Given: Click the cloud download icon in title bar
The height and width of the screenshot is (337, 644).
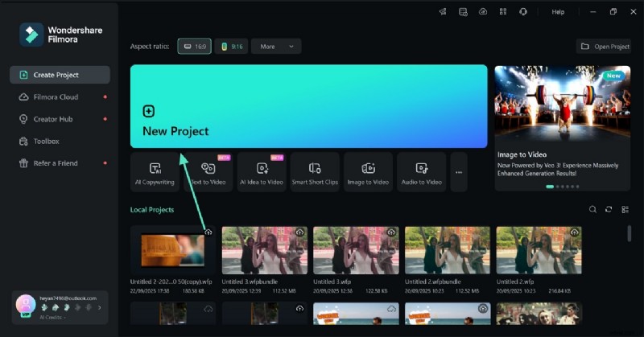Looking at the screenshot, I should [483, 12].
